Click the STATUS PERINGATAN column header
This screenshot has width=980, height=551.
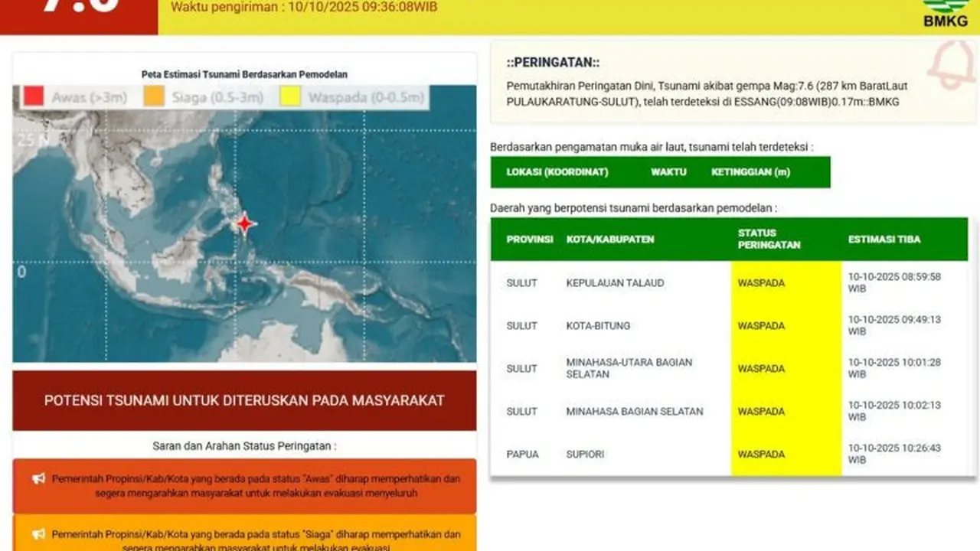769,239
